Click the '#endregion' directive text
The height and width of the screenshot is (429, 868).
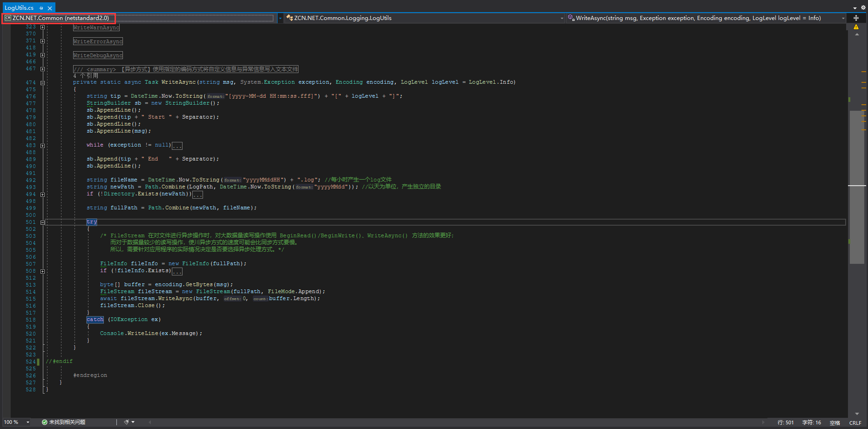tap(90, 375)
